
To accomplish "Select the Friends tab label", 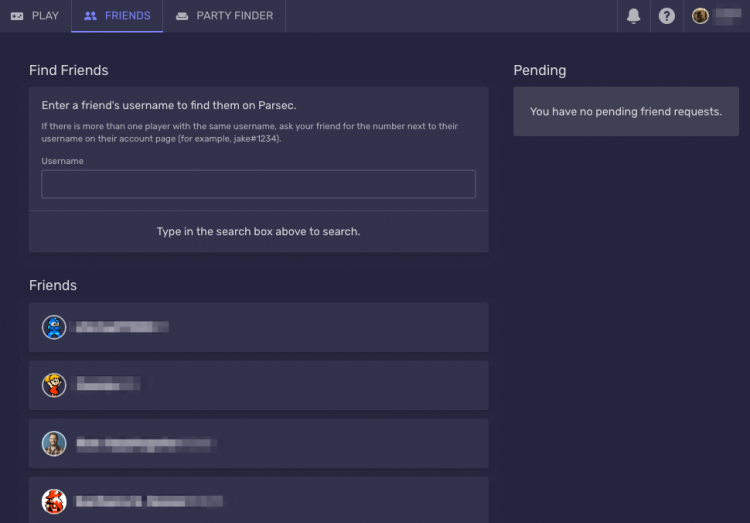I will point(127,16).
